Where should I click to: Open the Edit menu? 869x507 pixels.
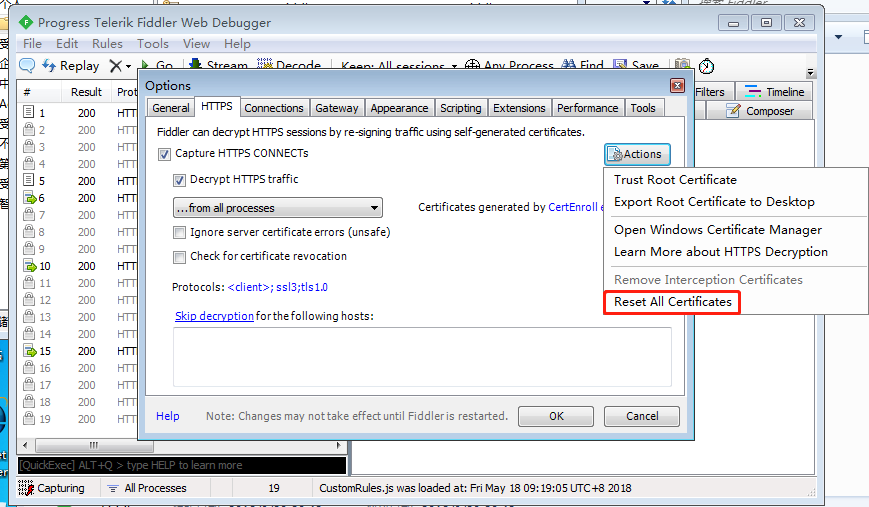pos(67,43)
